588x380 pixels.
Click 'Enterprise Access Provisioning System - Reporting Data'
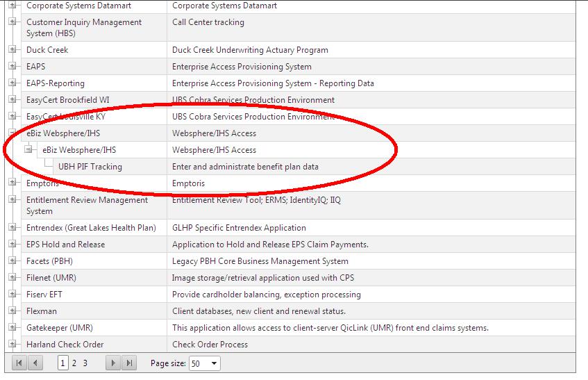(273, 83)
